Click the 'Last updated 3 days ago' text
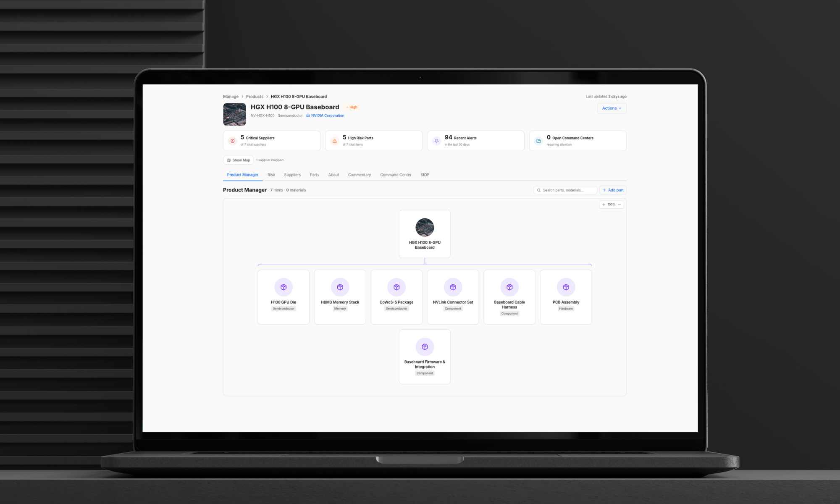 coord(606,97)
